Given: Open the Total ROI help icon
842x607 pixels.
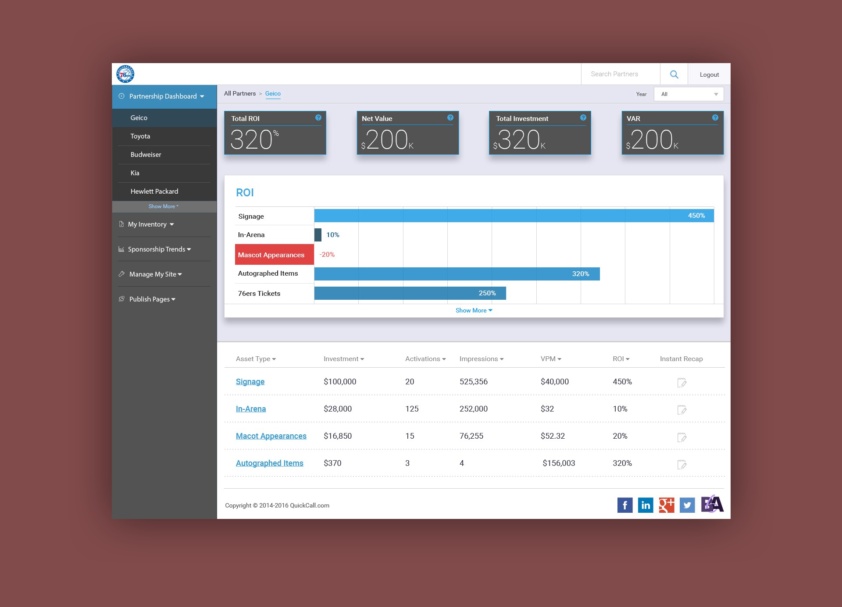Looking at the screenshot, I should pos(318,118).
